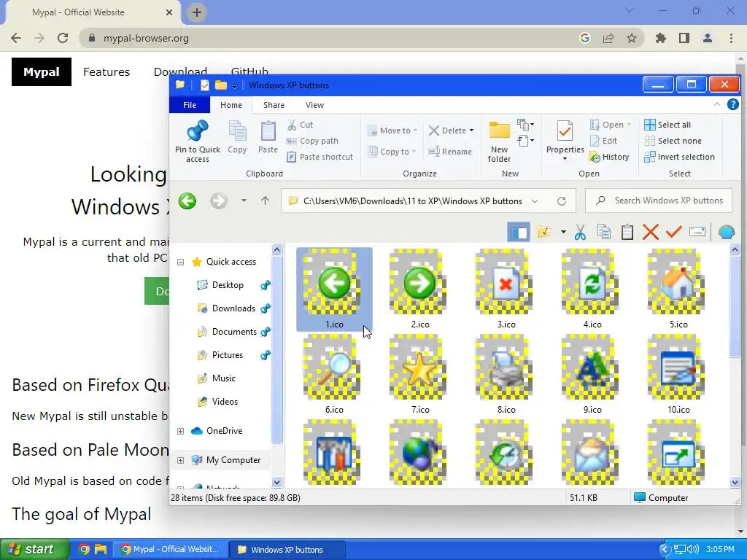Refresh the Explorer folder view
The height and width of the screenshot is (560, 747).
coord(562,201)
